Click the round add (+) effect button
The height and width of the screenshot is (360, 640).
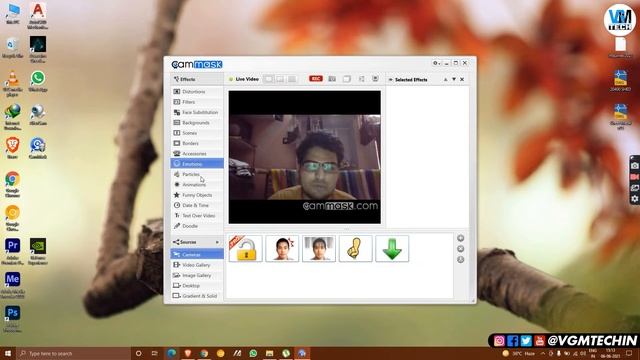[x=460, y=238]
